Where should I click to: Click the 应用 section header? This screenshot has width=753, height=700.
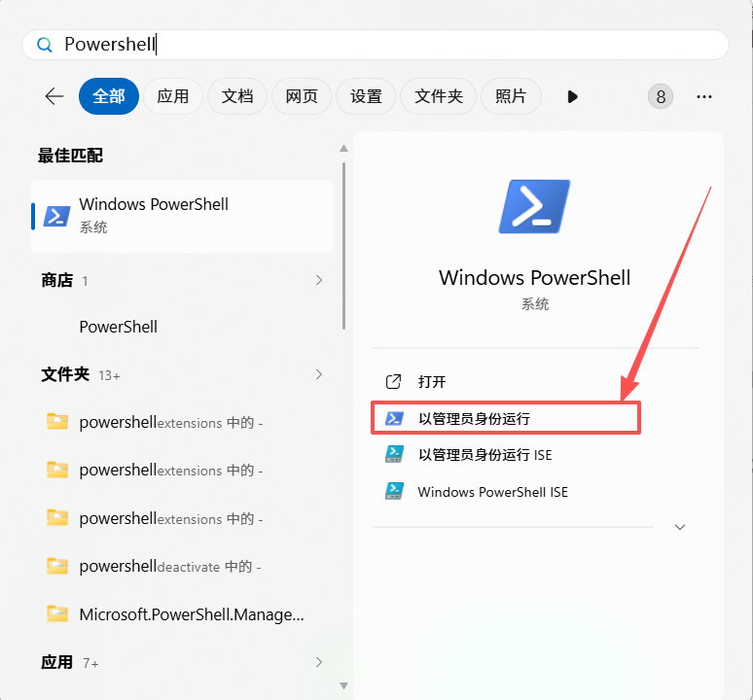(x=56, y=662)
